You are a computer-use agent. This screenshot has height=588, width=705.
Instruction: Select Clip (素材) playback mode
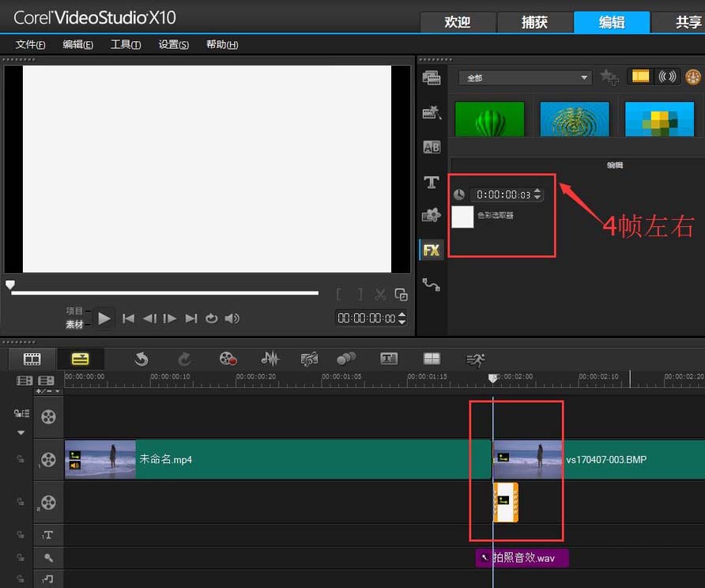(74, 325)
